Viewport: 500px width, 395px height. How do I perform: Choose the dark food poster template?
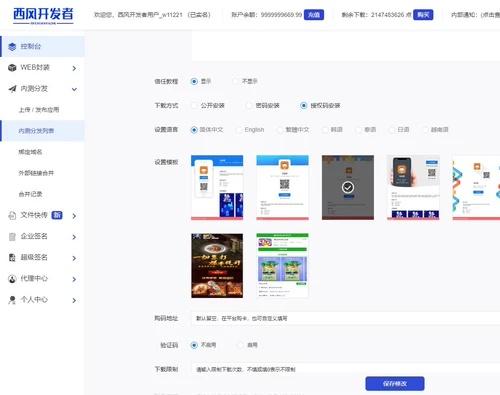point(217,265)
